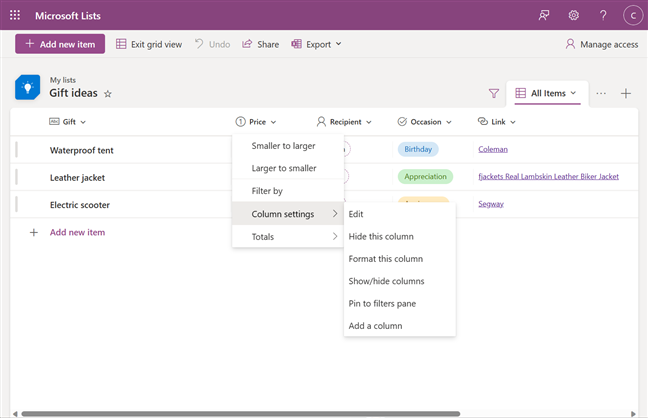Viewport: 648px width, 418px height.
Task: Open the fjackets Real Lambskin Leather Biker Jacket link
Action: coord(548,177)
